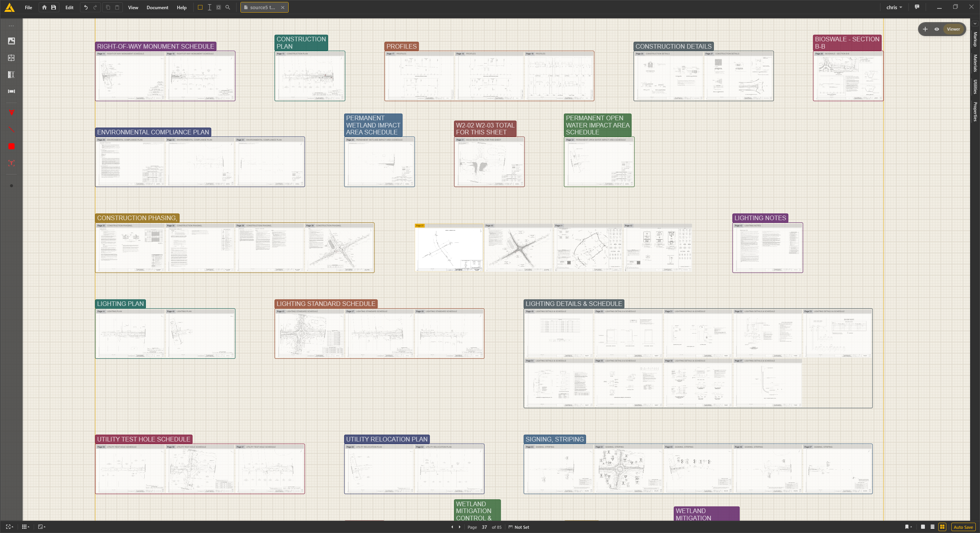Screen dimensions: 980x533
Task: Open the Page 64 Signing Striping thumbnail
Action: pyautogui.click(x=628, y=469)
